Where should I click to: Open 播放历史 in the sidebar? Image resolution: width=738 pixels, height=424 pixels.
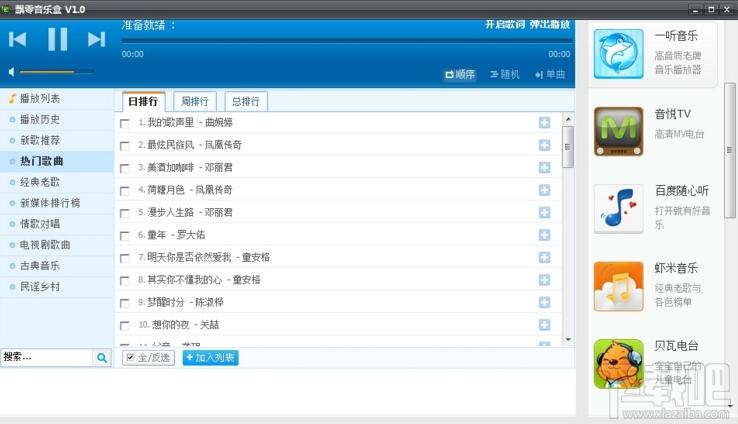[x=56, y=120]
